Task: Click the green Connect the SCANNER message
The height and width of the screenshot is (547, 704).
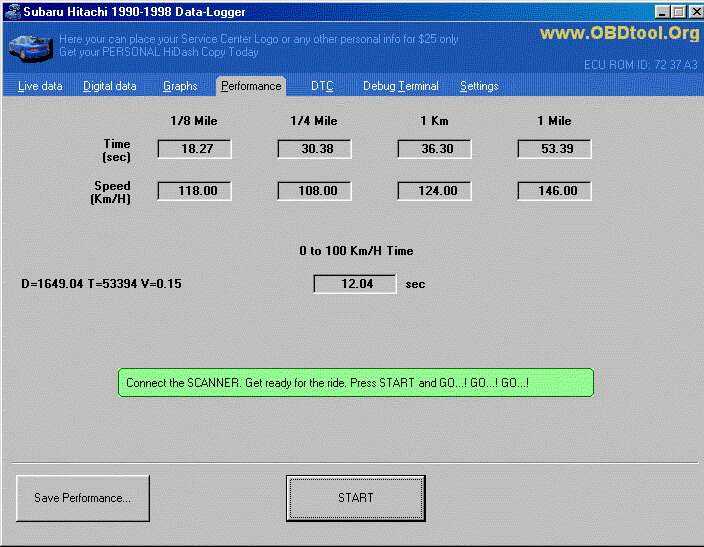Action: coord(356,383)
